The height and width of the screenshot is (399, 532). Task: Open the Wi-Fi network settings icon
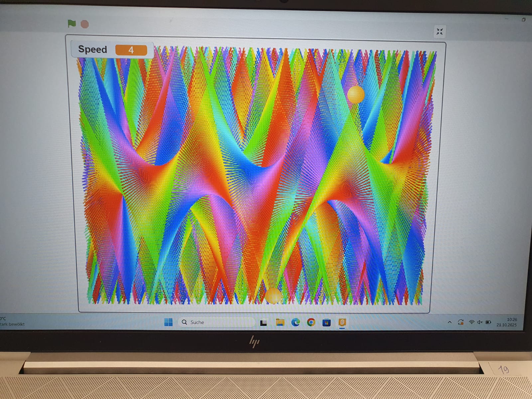pyautogui.click(x=471, y=322)
